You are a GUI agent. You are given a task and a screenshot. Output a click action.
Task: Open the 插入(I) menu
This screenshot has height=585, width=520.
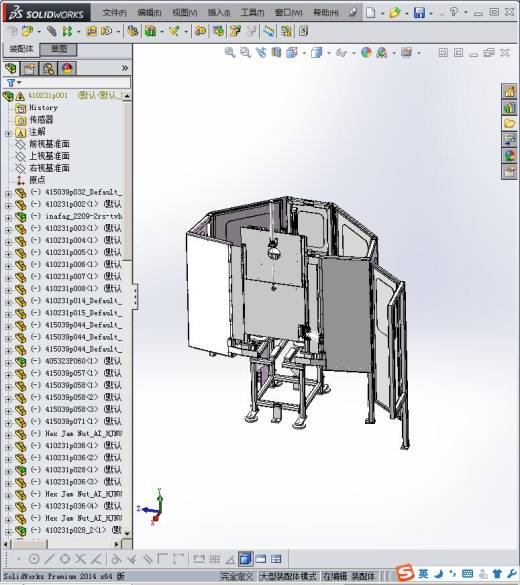tap(219, 13)
